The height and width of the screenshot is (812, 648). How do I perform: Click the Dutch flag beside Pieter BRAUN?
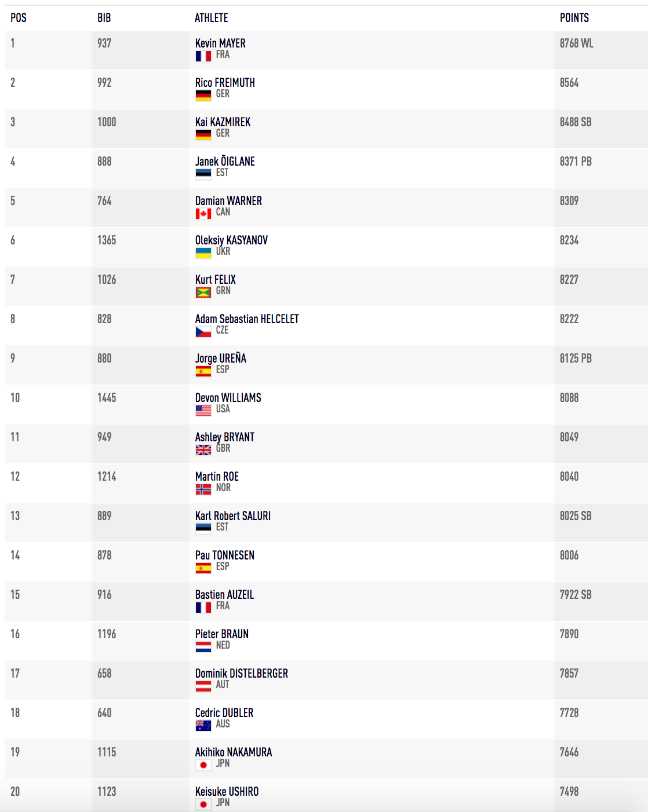pyautogui.click(x=203, y=647)
